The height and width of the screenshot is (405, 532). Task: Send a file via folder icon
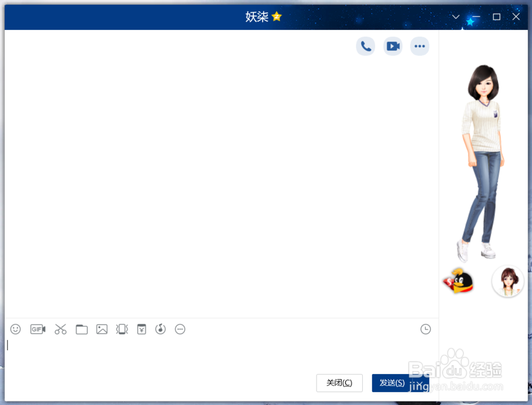click(x=81, y=329)
